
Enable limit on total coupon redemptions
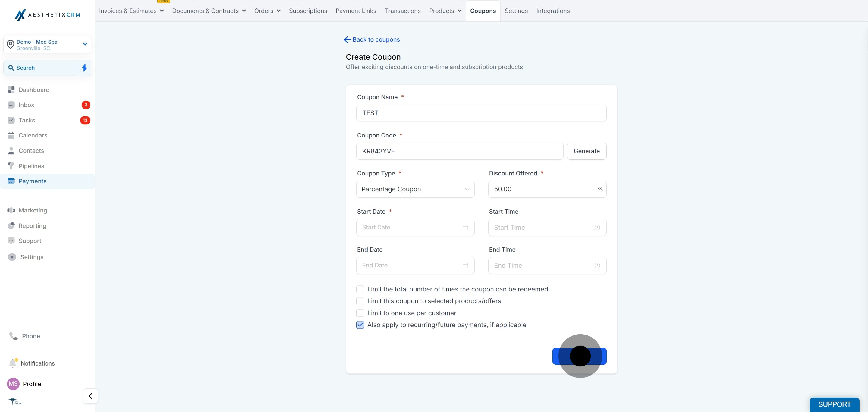coord(360,289)
